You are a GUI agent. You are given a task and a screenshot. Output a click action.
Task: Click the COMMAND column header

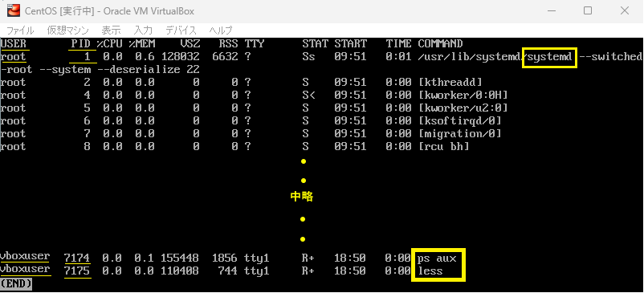(440, 44)
